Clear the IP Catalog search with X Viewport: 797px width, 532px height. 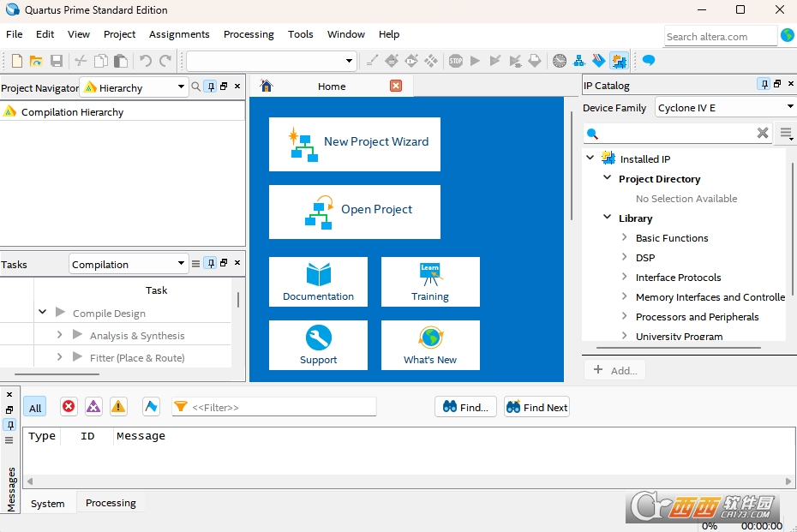point(763,133)
